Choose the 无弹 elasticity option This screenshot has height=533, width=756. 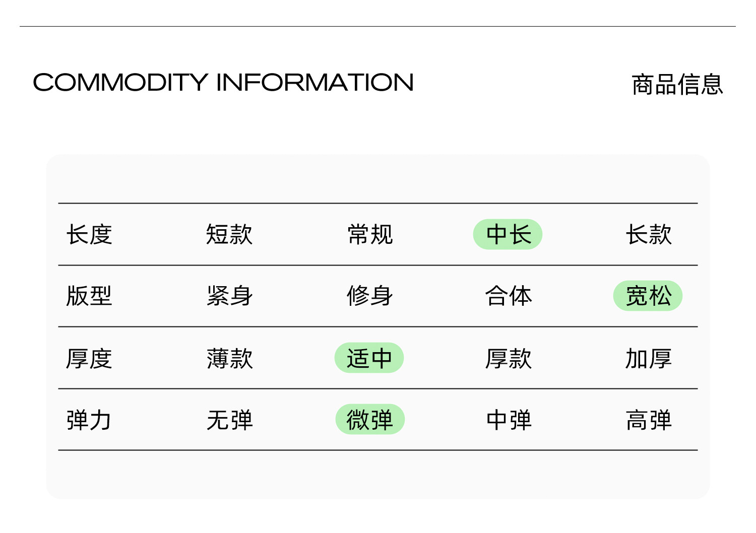[x=229, y=420]
